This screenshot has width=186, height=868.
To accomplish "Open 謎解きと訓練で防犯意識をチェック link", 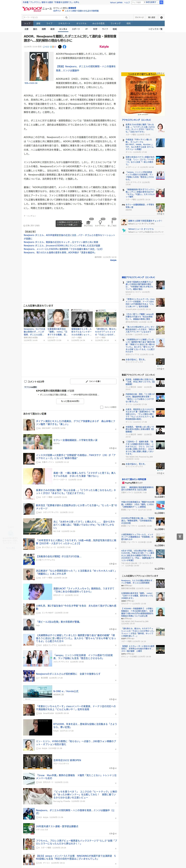I will (145, 221).
